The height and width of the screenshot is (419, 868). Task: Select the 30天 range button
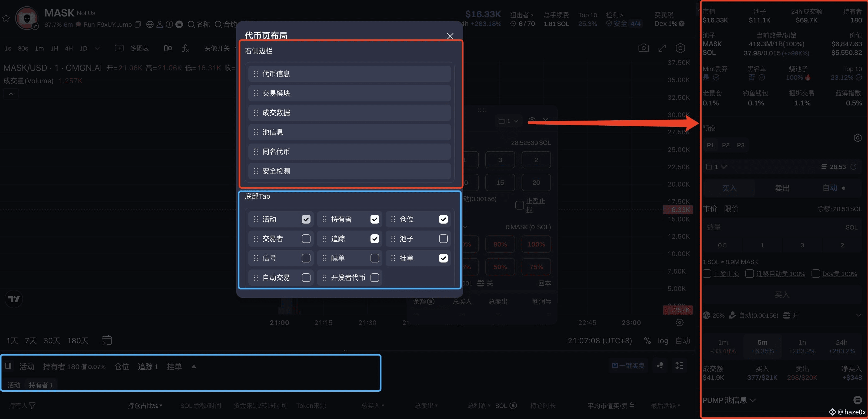pos(52,340)
